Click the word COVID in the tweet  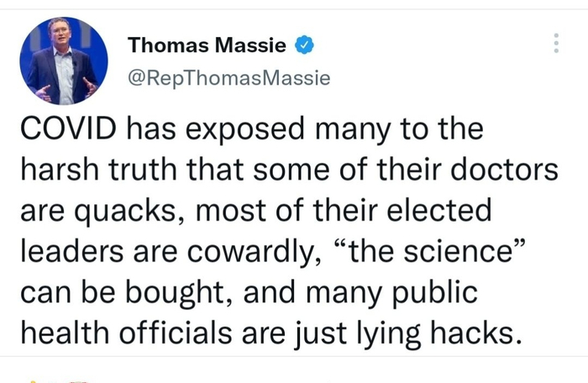tap(70, 130)
